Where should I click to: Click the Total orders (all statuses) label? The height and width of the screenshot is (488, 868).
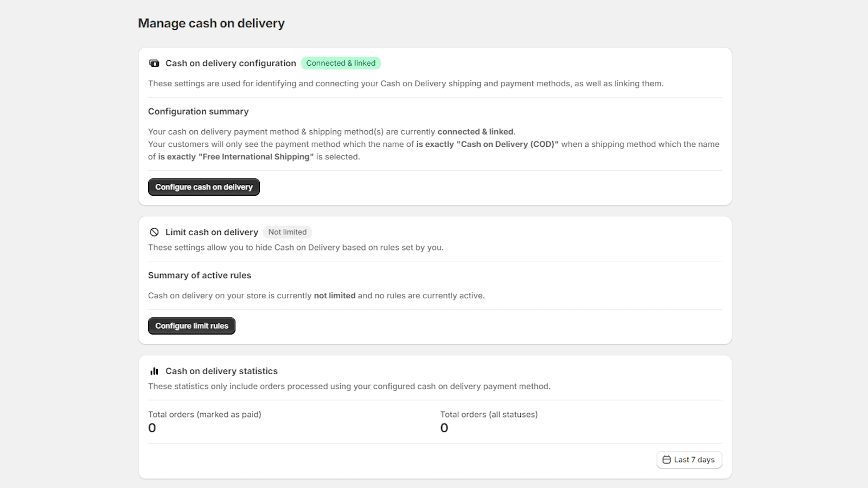point(489,415)
